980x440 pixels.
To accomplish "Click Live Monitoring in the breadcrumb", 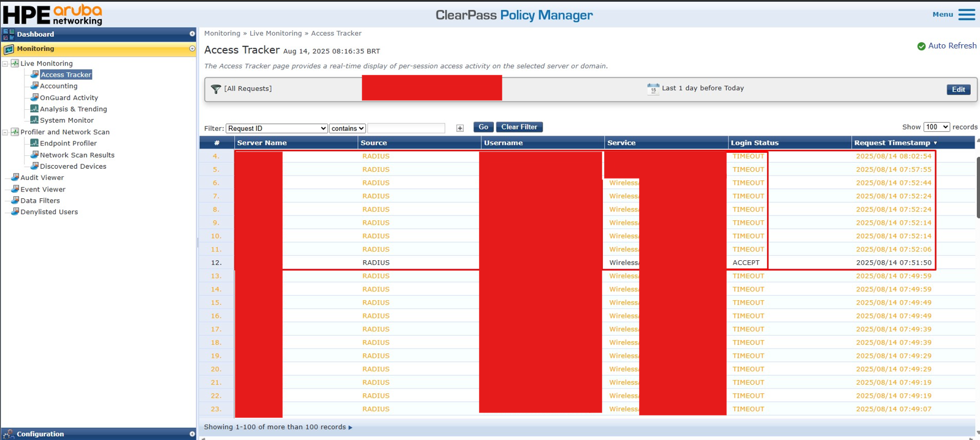I will click(x=275, y=34).
